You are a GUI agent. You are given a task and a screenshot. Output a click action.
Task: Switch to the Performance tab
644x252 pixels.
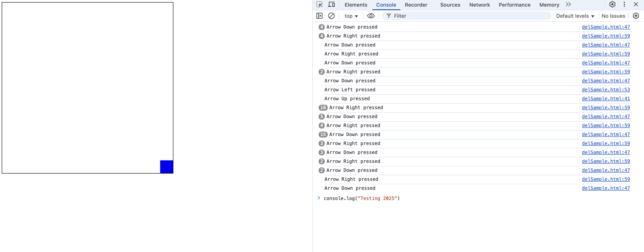point(515,5)
